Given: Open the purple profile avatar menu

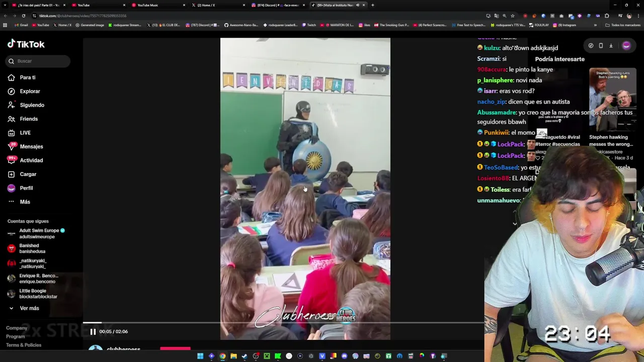Looking at the screenshot, I should (x=626, y=45).
